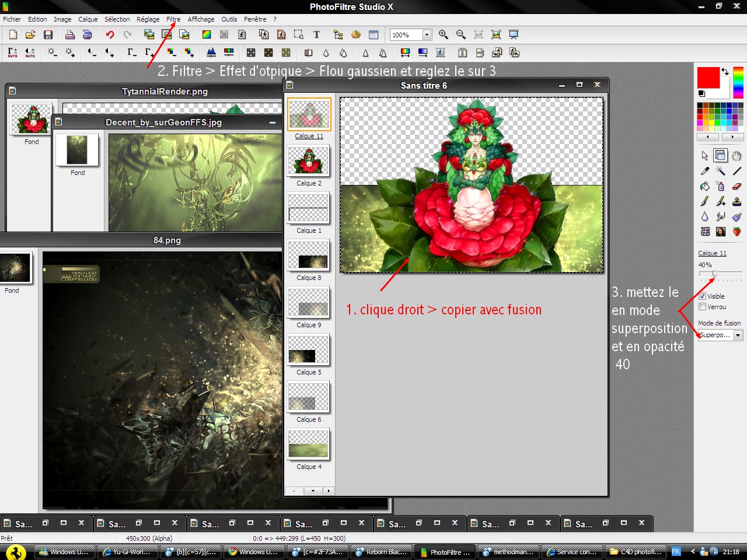Image resolution: width=747 pixels, height=560 pixels.
Task: Select the Magic wand tool
Action: (x=720, y=171)
